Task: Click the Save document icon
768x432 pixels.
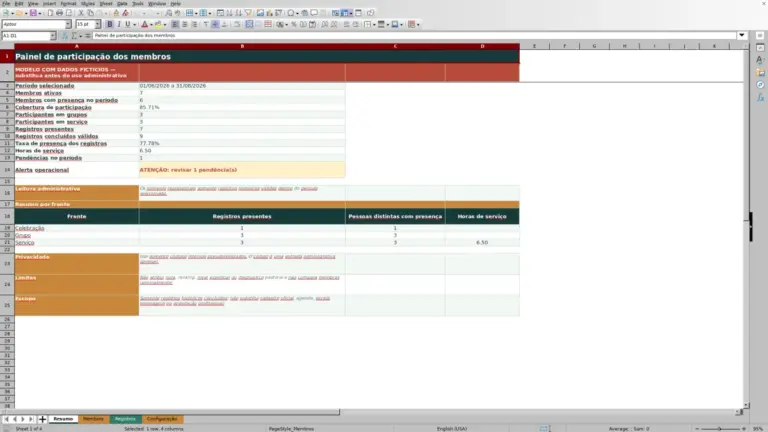Action: (33, 13)
